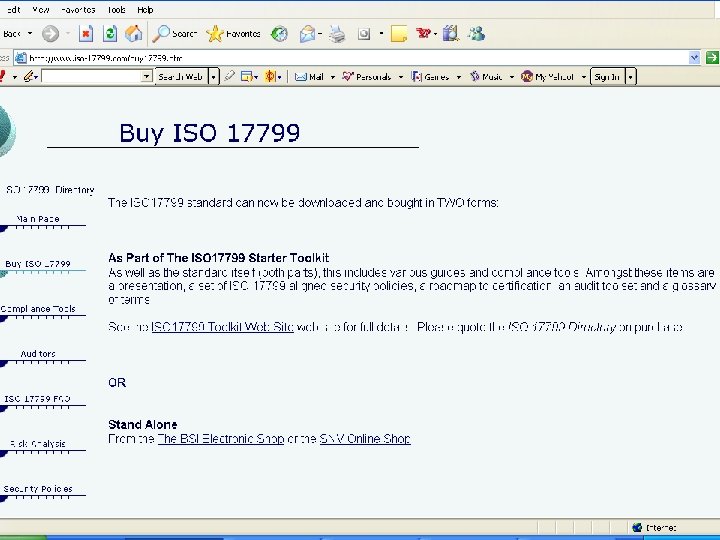720x540 pixels.
Task: Go to the Home page
Action: (134, 34)
